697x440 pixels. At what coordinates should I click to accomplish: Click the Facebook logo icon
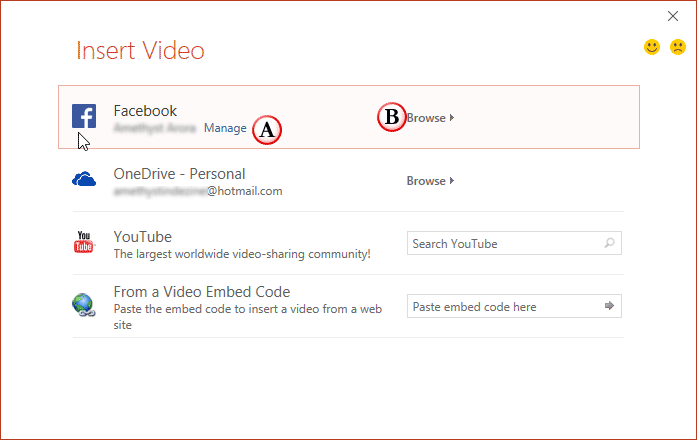(x=84, y=116)
